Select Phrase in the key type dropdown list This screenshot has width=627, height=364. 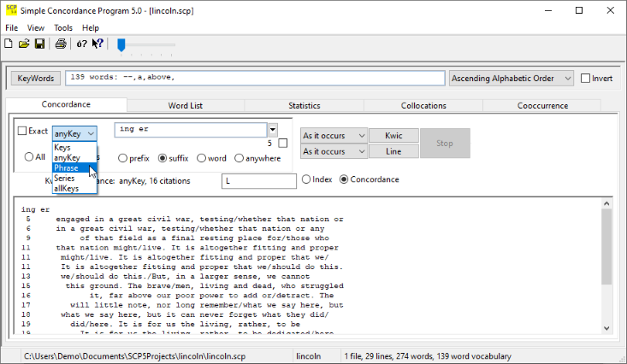pyautogui.click(x=66, y=168)
